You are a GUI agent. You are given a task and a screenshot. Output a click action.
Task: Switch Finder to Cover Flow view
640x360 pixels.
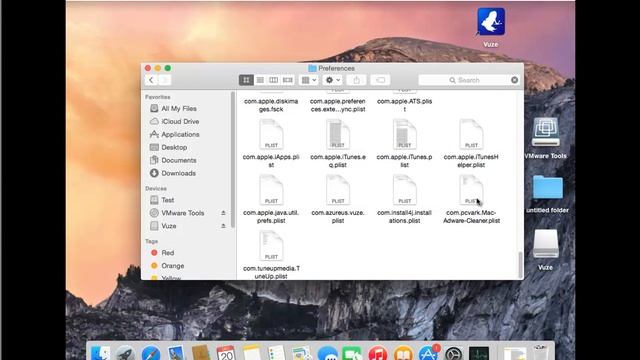(x=287, y=80)
